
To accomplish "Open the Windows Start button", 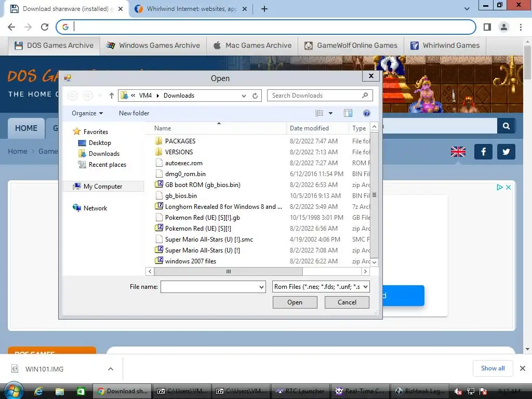I will pos(14,391).
